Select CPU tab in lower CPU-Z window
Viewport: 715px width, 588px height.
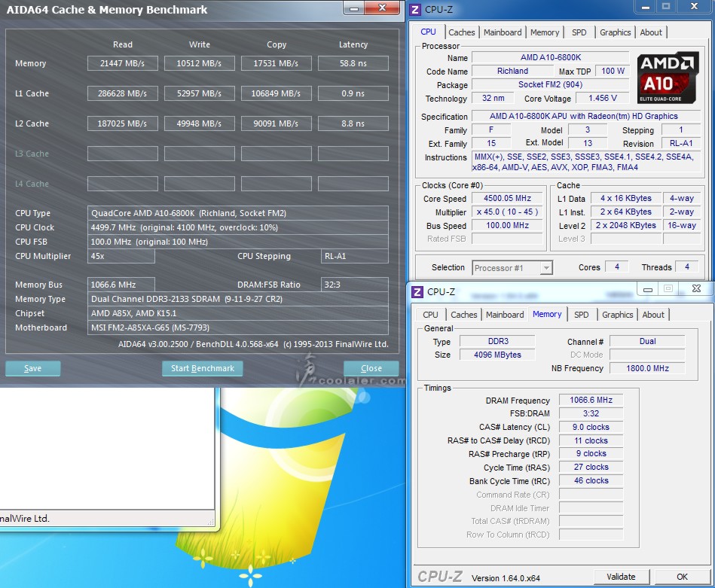click(430, 315)
